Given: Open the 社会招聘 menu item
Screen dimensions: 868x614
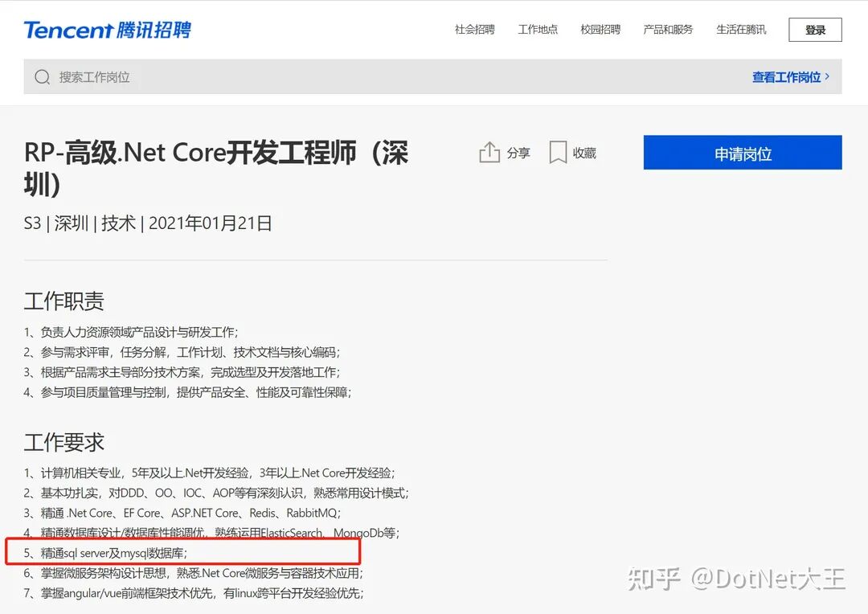Looking at the screenshot, I should tap(474, 30).
